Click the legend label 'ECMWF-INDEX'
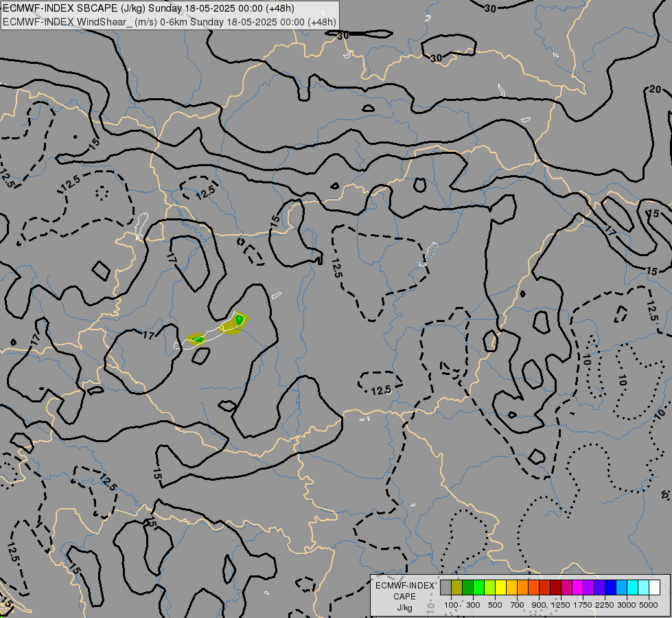The width and height of the screenshot is (672, 618). [404, 586]
